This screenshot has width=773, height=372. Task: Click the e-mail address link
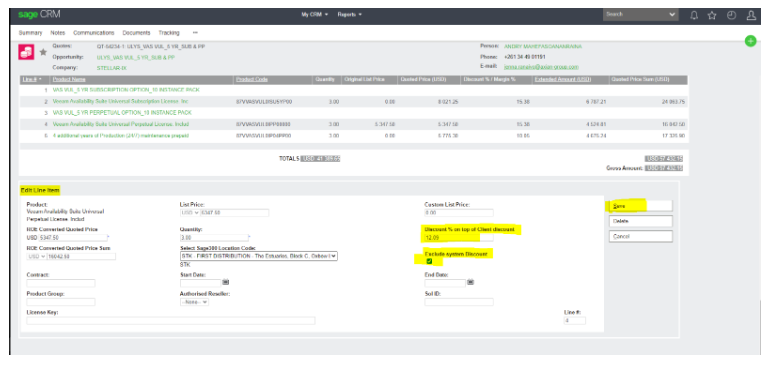pos(541,67)
